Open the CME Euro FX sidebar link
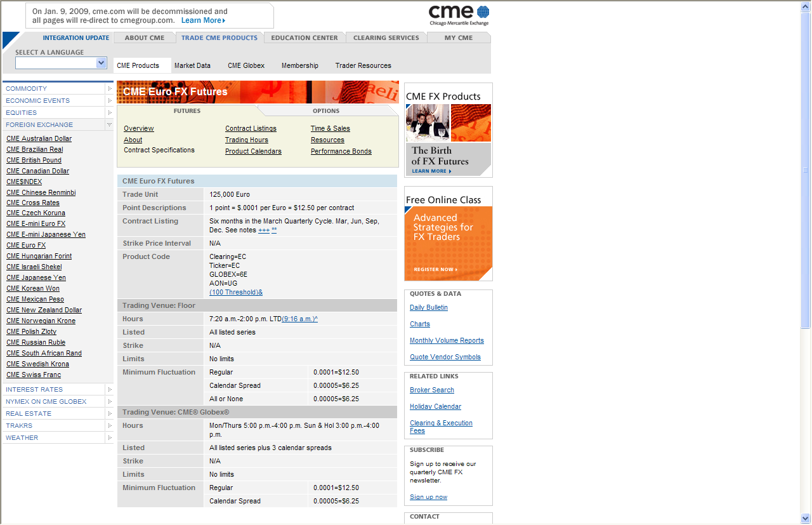Viewport: 812px width, 525px height. click(26, 245)
